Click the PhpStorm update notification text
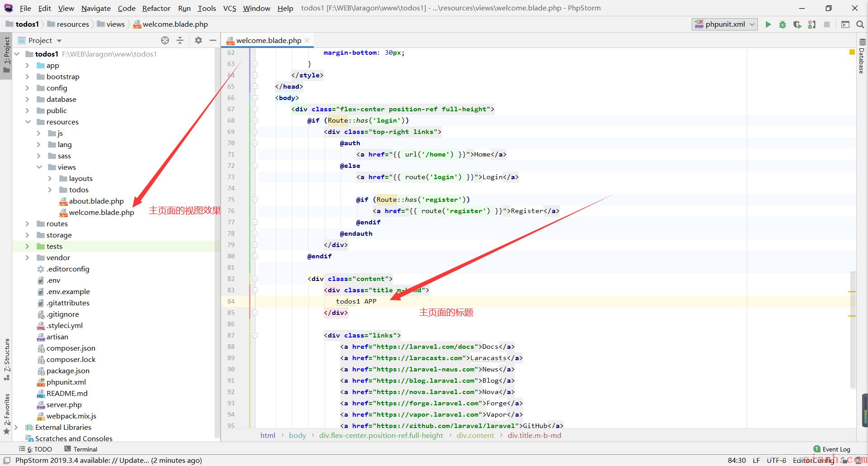The height and width of the screenshot is (466, 868). tap(108, 460)
